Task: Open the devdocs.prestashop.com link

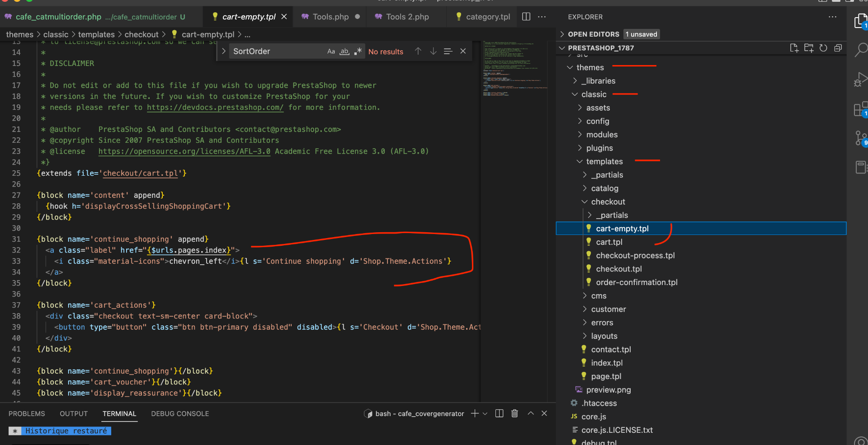Action: coord(215,108)
